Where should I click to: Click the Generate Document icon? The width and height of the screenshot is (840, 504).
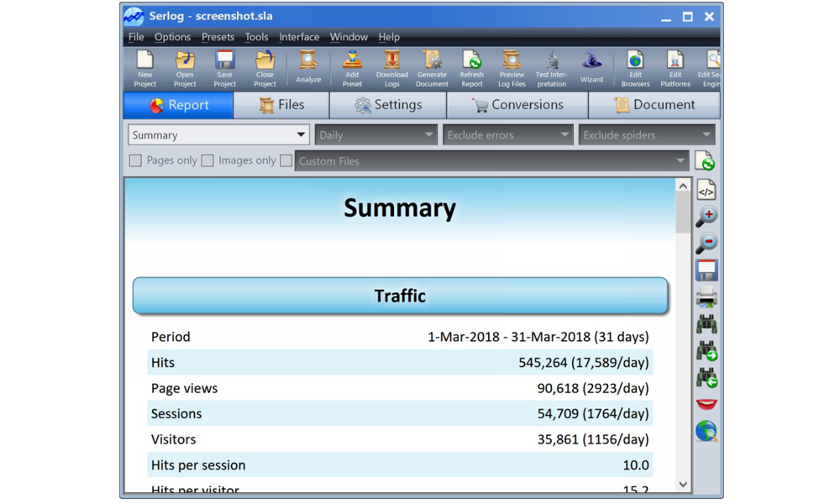pos(432,67)
